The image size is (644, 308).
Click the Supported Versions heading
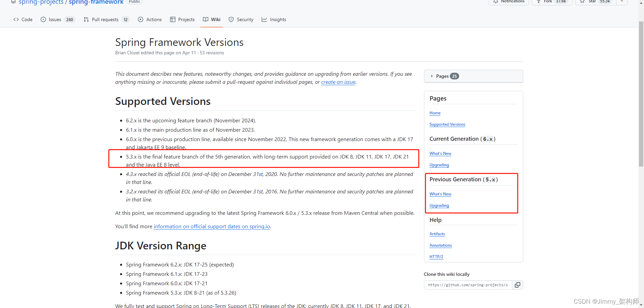[x=163, y=101]
